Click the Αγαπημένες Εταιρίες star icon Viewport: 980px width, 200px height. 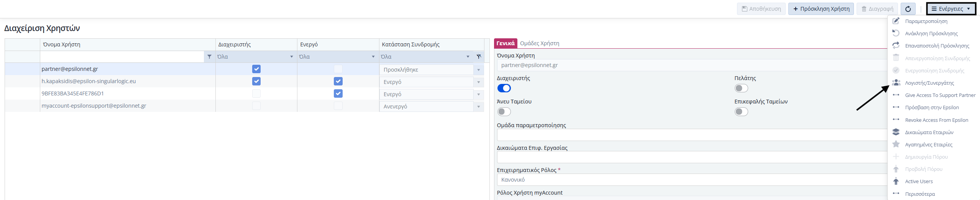tap(896, 144)
